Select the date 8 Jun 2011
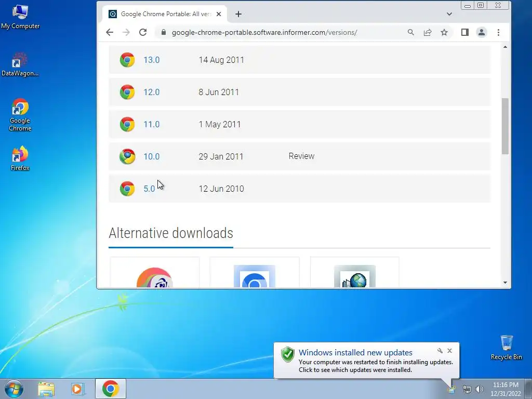Viewport: 532px width, 399px height. click(x=219, y=92)
